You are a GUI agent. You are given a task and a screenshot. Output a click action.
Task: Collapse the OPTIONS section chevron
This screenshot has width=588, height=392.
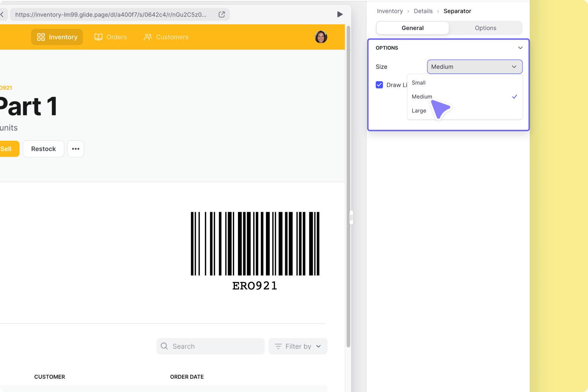tap(520, 48)
